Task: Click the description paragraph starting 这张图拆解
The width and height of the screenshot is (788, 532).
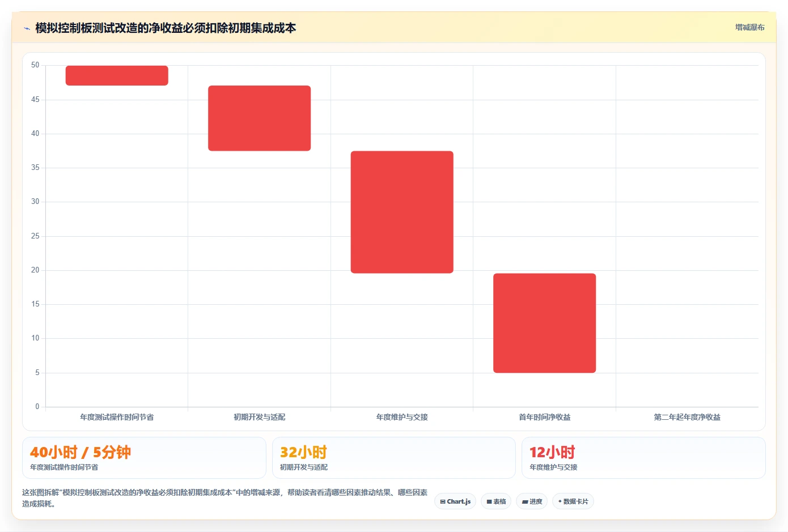Action: pyautogui.click(x=225, y=498)
